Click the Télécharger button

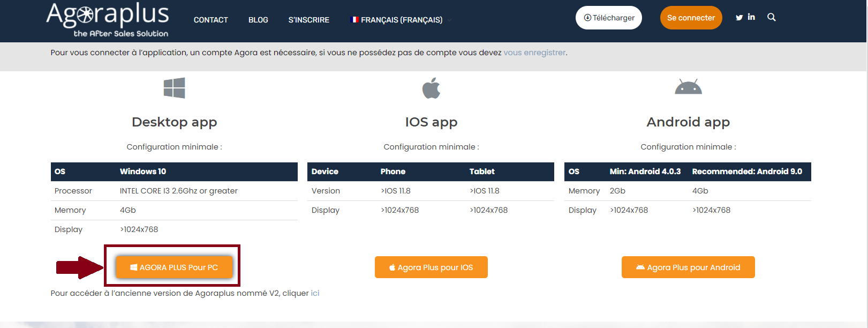click(x=609, y=18)
